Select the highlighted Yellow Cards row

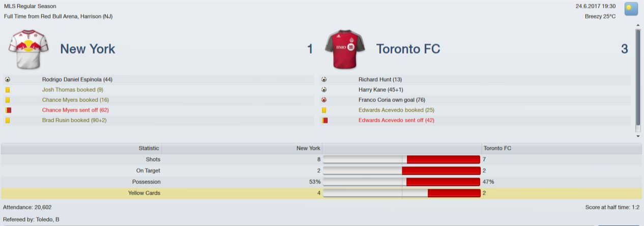pyautogui.click(x=321, y=193)
